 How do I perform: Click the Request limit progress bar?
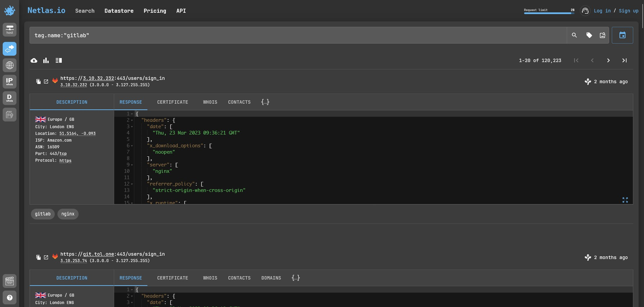[x=548, y=13]
